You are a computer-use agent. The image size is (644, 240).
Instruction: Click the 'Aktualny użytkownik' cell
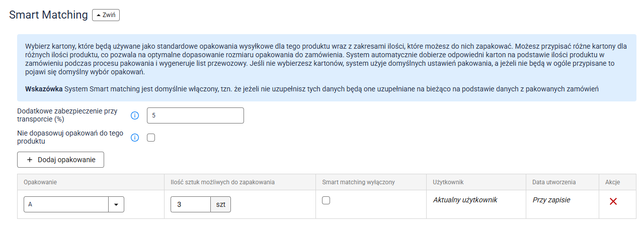pyautogui.click(x=465, y=200)
